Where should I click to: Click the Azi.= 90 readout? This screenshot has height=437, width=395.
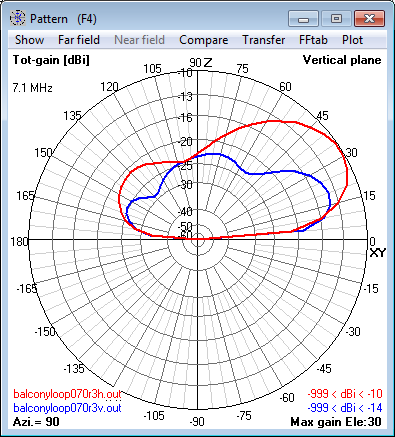tap(36, 422)
